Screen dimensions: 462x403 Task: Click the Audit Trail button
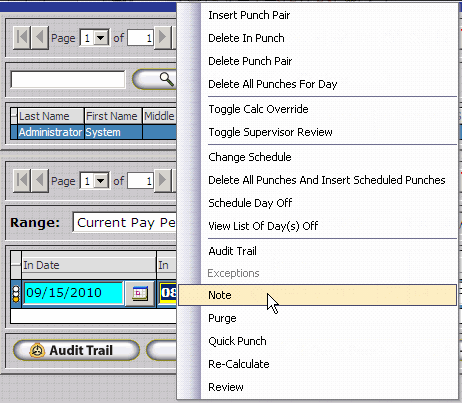click(x=76, y=350)
